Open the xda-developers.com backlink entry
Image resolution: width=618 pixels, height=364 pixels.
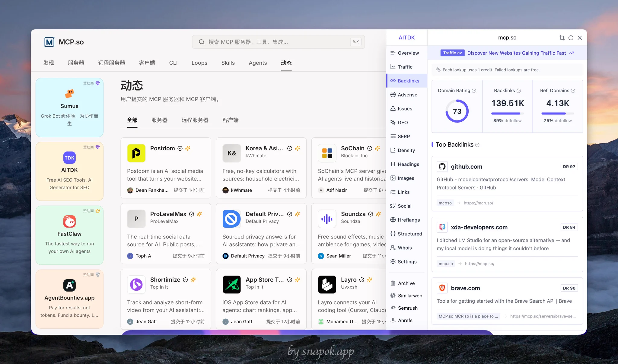[x=507, y=244]
